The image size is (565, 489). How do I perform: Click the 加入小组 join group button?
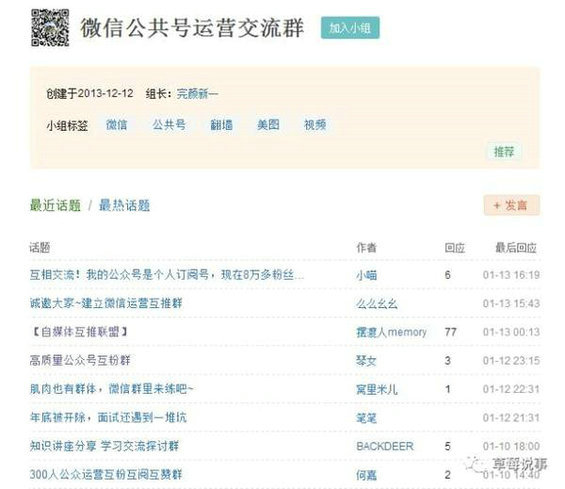coord(350,28)
